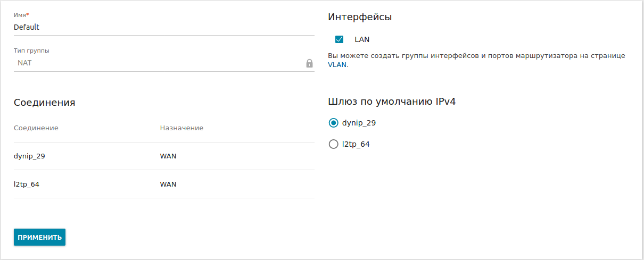This screenshot has width=644, height=260.
Task: Toggle the LAN interface checkbox
Action: pos(339,39)
